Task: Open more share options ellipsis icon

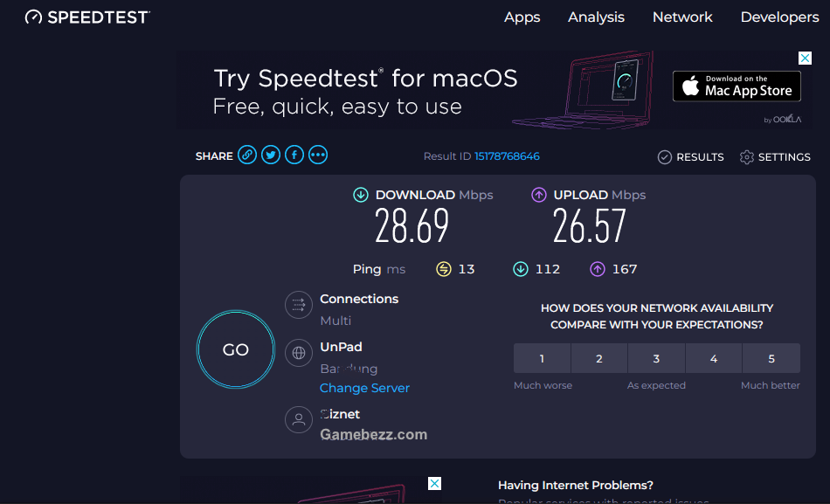Action: [x=318, y=155]
